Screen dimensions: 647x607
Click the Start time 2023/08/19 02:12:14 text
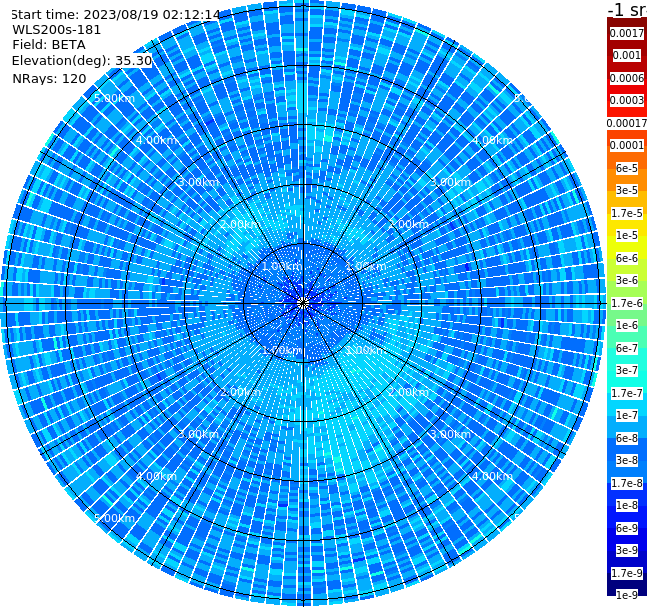tap(116, 15)
